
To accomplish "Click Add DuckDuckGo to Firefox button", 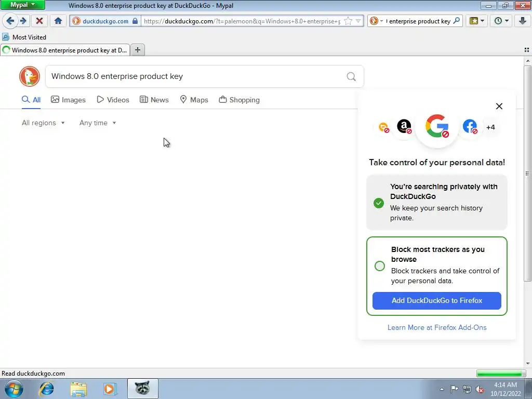I will 436,300.
